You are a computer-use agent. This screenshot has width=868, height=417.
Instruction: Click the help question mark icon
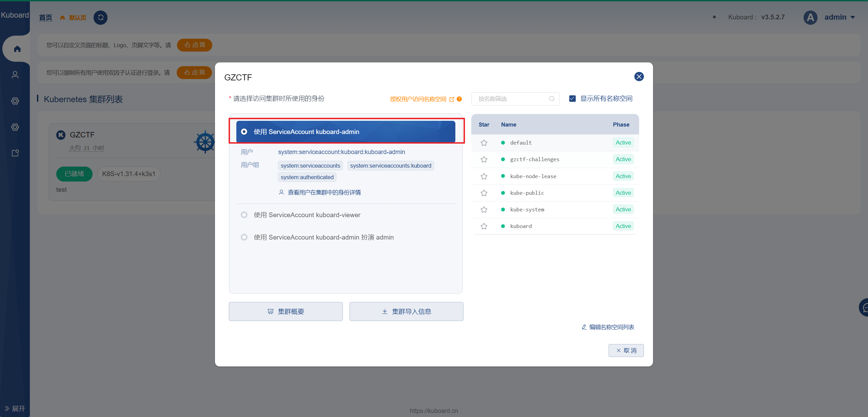click(459, 99)
